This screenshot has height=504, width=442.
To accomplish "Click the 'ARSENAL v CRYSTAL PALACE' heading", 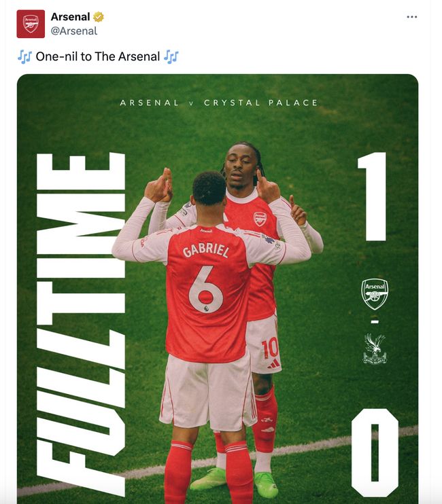I will [218, 103].
